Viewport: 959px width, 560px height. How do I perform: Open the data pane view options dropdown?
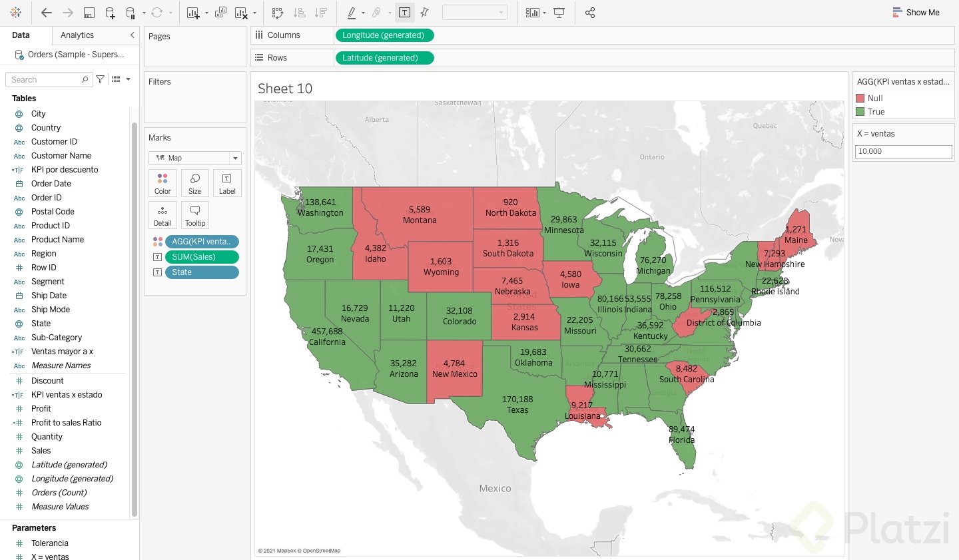click(x=121, y=79)
